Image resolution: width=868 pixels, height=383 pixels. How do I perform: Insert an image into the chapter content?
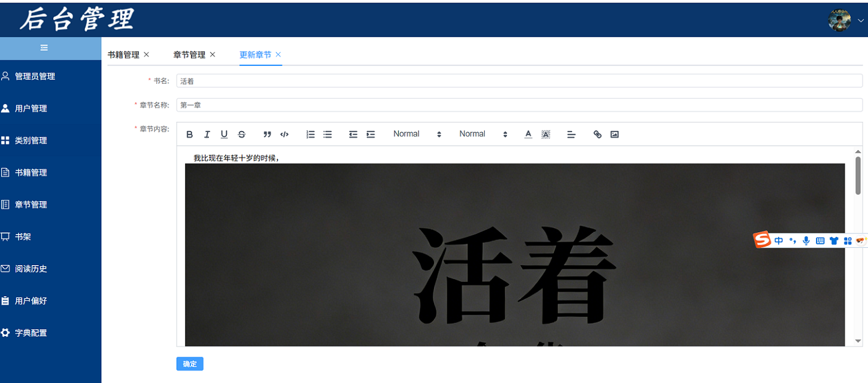coord(614,134)
